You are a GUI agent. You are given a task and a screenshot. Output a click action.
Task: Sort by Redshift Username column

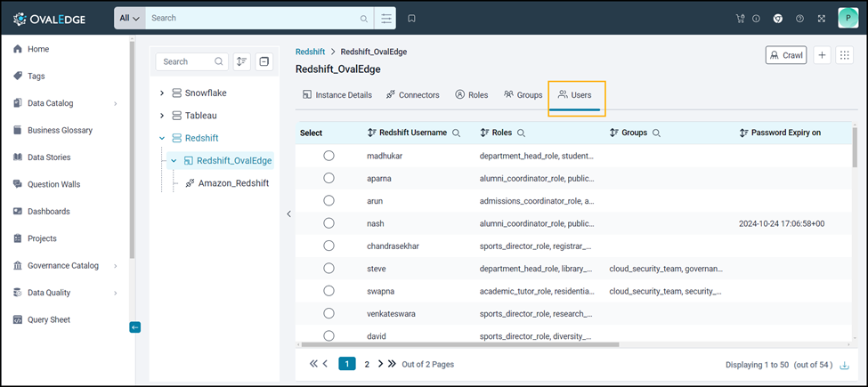pos(371,133)
